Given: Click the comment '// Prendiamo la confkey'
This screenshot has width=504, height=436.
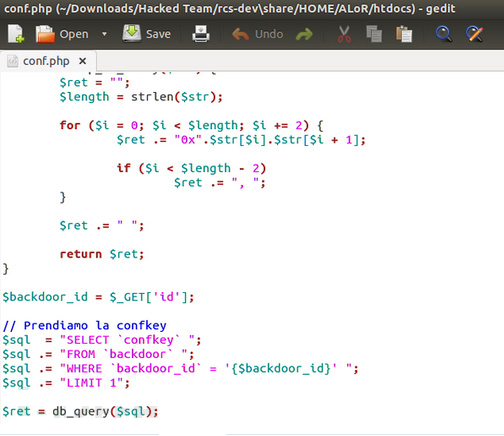Looking at the screenshot, I should (x=84, y=325).
